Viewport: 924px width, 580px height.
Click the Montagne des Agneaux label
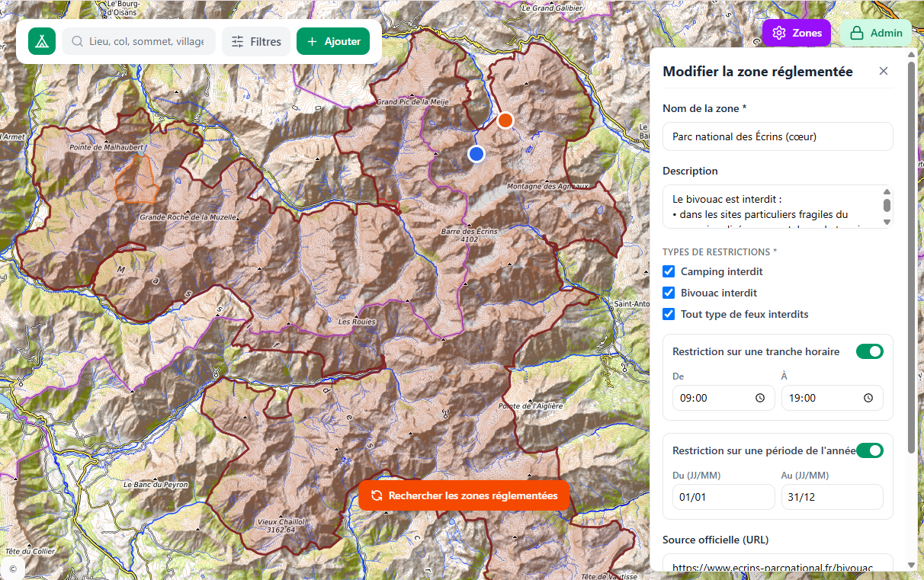pos(549,186)
